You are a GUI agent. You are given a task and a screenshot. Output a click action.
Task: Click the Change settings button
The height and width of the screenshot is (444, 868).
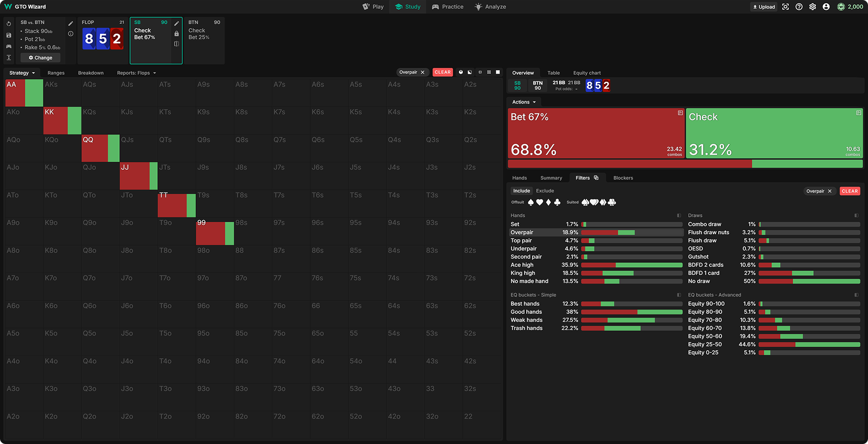point(41,58)
